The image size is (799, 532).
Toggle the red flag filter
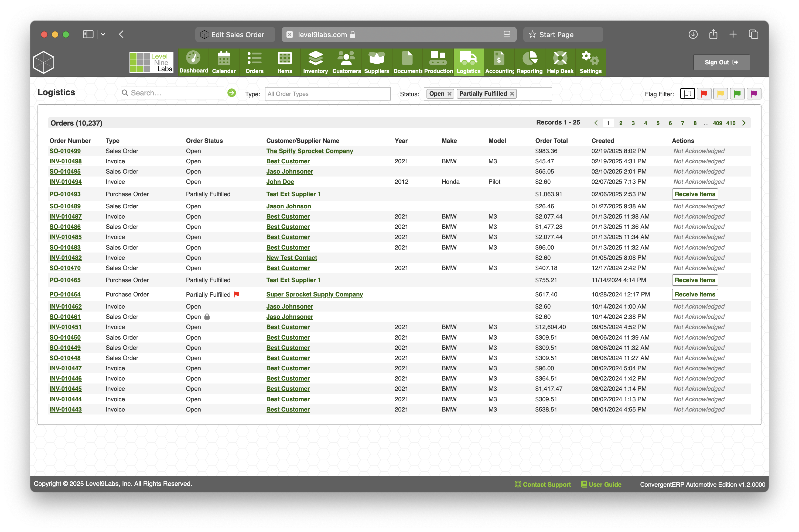[704, 94]
